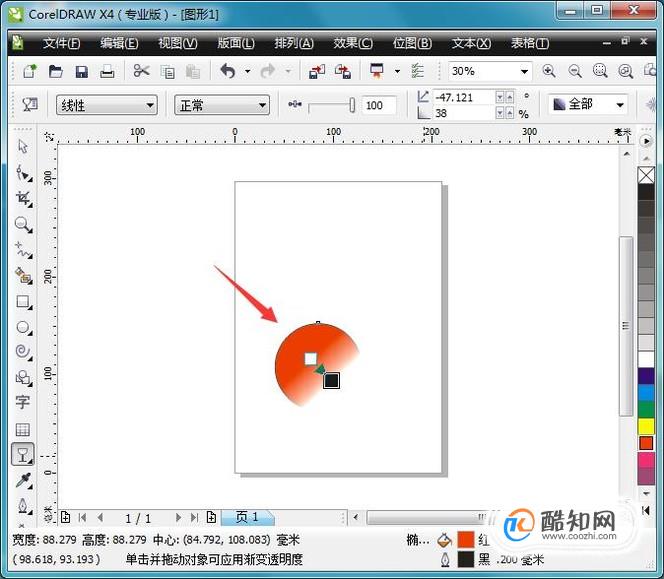Select the Pick tool arrow
Screen dimensions: 664x579
point(23,147)
